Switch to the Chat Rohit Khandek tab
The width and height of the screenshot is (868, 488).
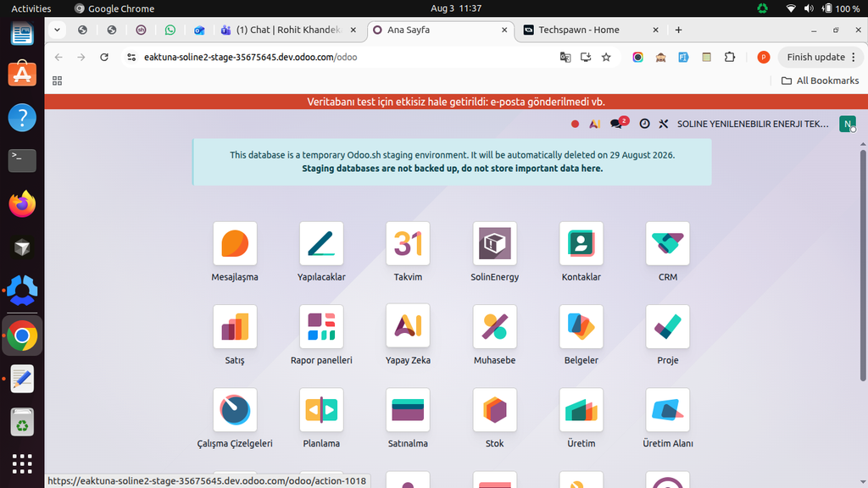[x=288, y=30]
